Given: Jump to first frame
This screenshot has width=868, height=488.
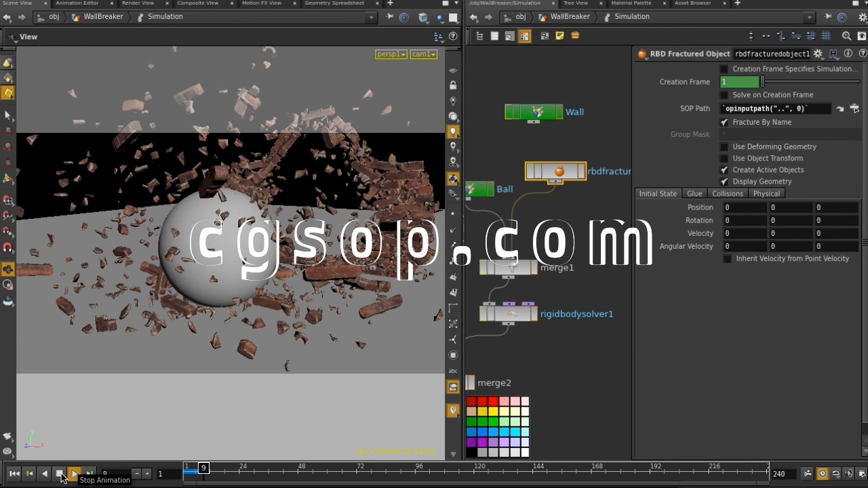Looking at the screenshot, I should [x=14, y=474].
